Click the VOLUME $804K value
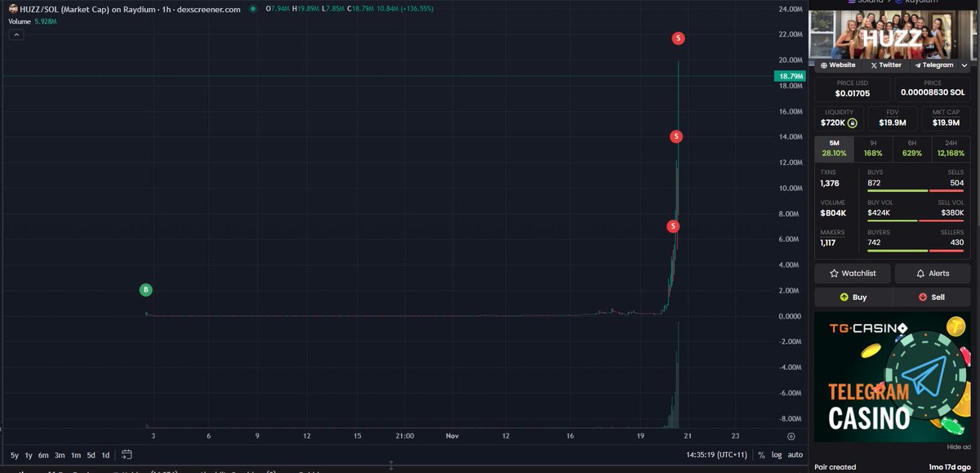Screen dimensions: 980x473 pyautogui.click(x=833, y=213)
